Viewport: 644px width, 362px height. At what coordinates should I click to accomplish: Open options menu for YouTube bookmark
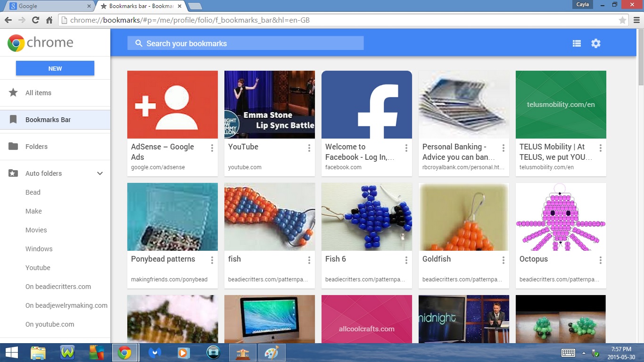point(309,148)
